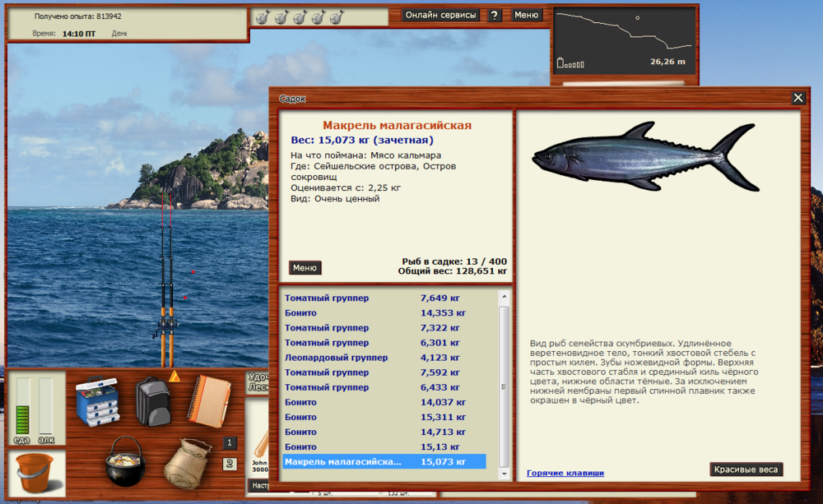Image resolution: width=823 pixels, height=504 pixels.
Task: Click the fish list vertical scrollbar
Action: click(x=504, y=378)
